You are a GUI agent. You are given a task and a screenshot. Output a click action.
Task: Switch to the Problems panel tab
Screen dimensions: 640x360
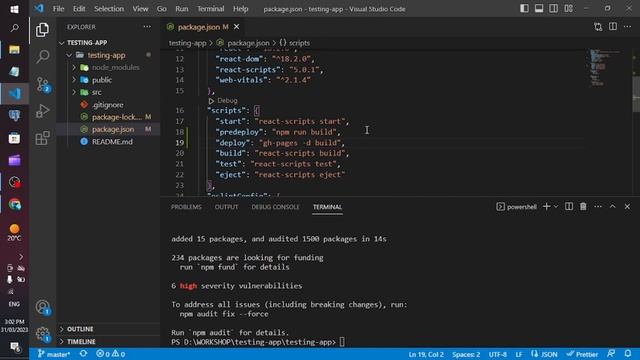tap(186, 207)
